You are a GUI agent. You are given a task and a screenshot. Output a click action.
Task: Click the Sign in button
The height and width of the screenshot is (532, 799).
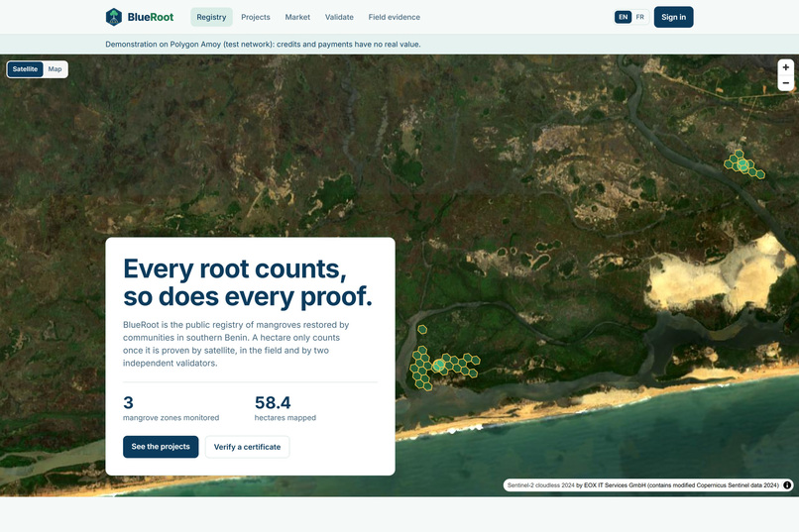674,17
